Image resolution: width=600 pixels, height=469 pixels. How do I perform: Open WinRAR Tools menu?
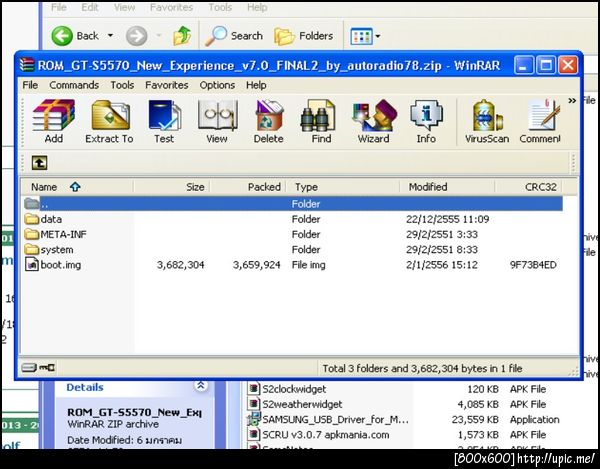click(122, 85)
